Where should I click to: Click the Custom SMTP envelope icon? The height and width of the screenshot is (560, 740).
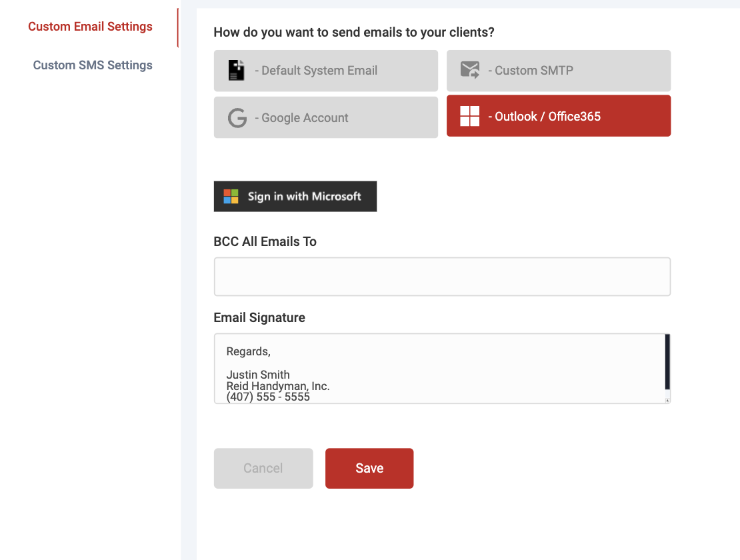pos(470,71)
